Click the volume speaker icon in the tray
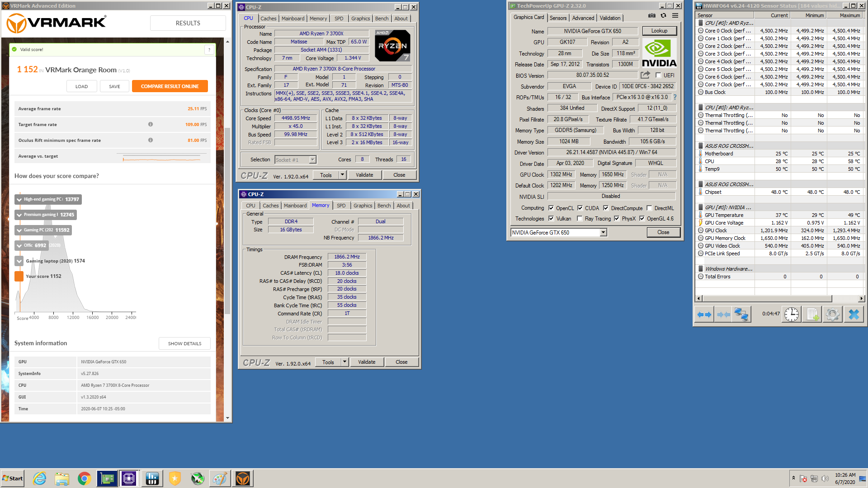Image resolution: width=868 pixels, height=488 pixels. [x=825, y=479]
